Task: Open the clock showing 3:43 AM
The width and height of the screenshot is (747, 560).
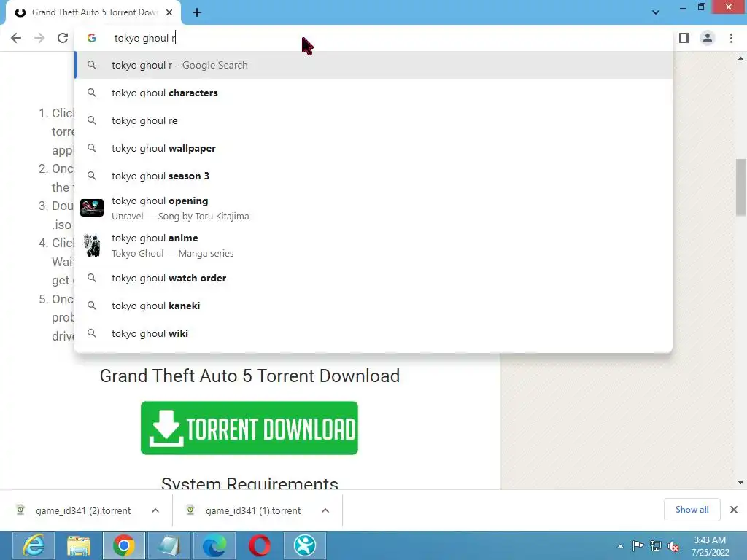Action: coord(710,546)
